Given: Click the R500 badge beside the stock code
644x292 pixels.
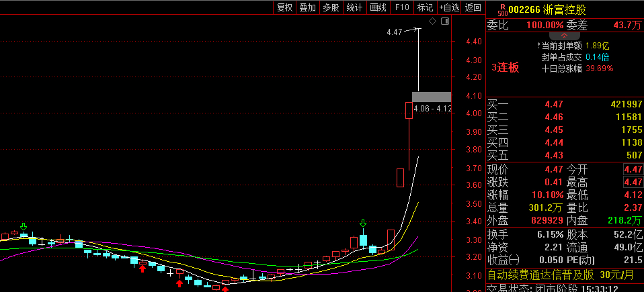Looking at the screenshot, I should pyautogui.click(x=502, y=9).
